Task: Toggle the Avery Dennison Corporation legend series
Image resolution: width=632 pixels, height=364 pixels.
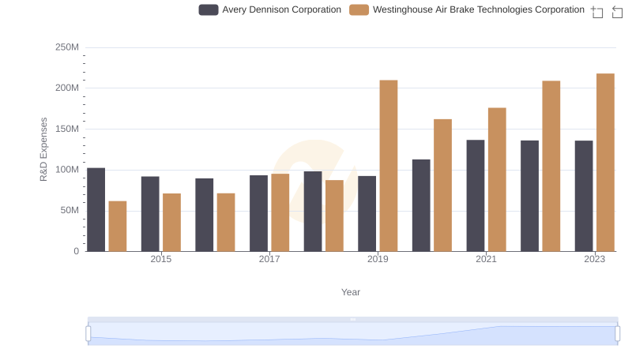Action: [269, 10]
